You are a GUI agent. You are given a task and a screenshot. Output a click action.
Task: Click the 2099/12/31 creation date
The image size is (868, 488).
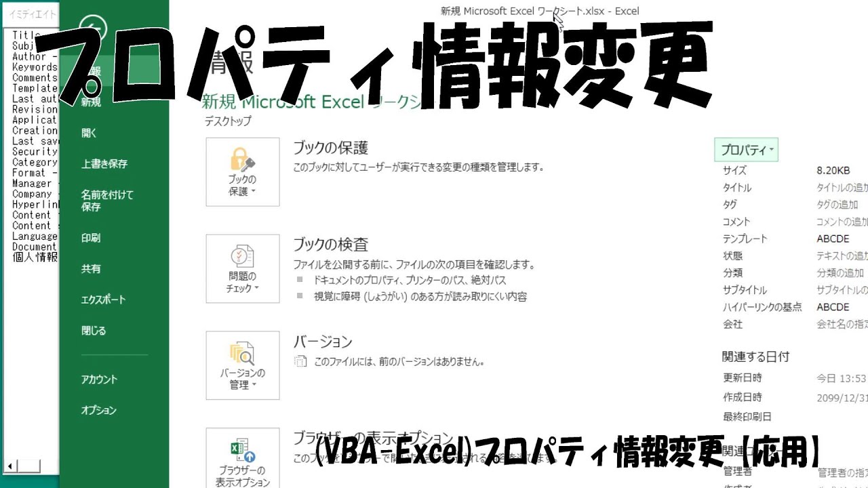(x=842, y=398)
